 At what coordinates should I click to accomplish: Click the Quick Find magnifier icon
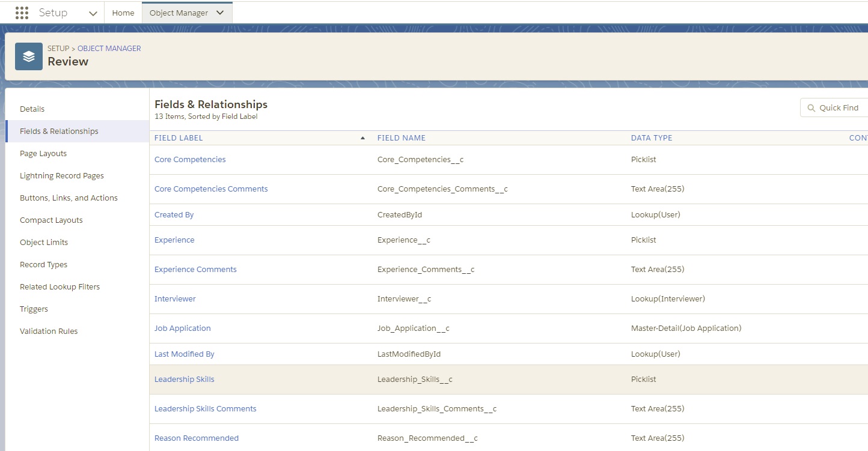point(811,108)
